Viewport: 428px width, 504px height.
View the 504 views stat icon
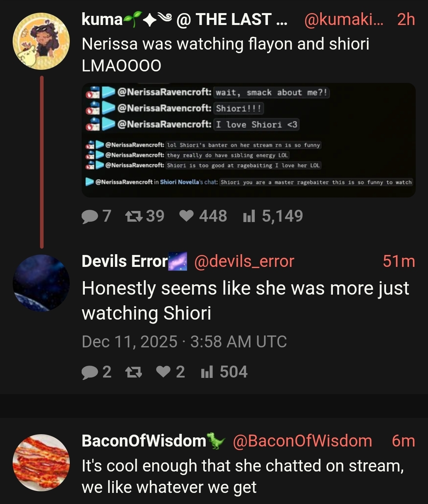pyautogui.click(x=207, y=372)
